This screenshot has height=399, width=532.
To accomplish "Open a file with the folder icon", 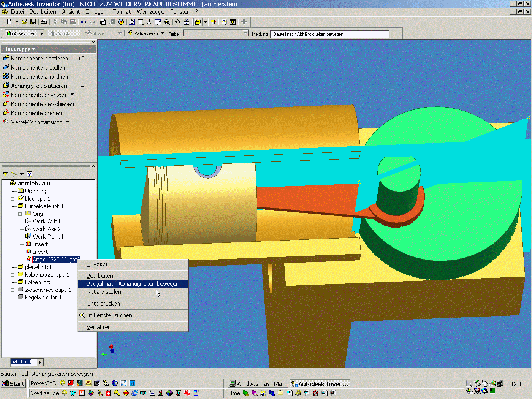I will click(24, 22).
